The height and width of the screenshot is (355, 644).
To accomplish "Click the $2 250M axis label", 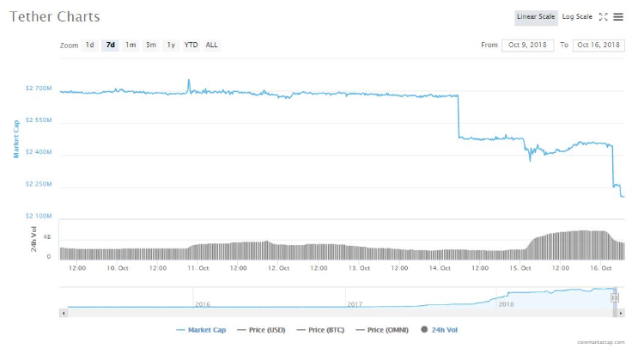I will [39, 184].
